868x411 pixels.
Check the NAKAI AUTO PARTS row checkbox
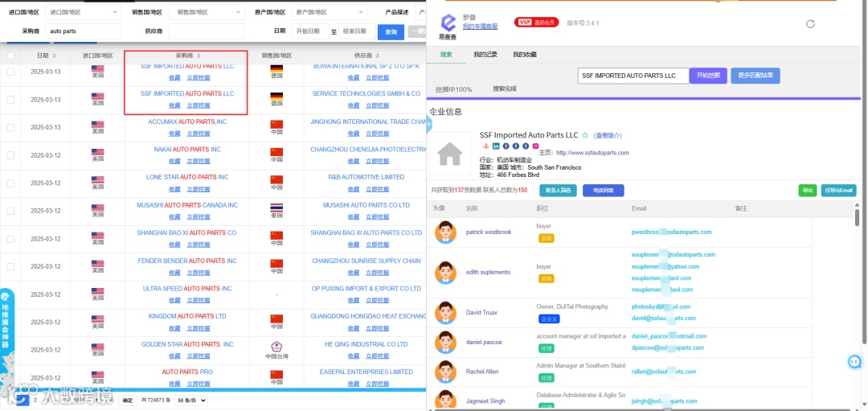pyautogui.click(x=10, y=155)
